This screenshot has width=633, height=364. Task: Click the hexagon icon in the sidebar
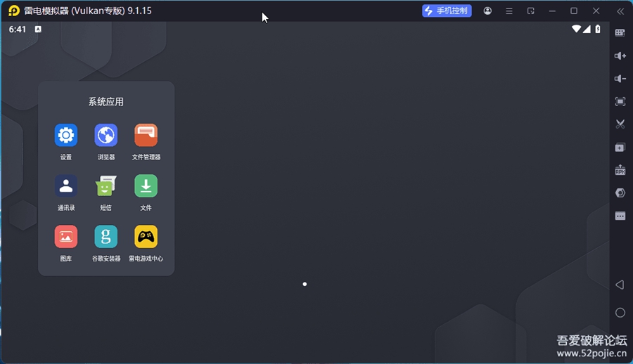(x=620, y=193)
